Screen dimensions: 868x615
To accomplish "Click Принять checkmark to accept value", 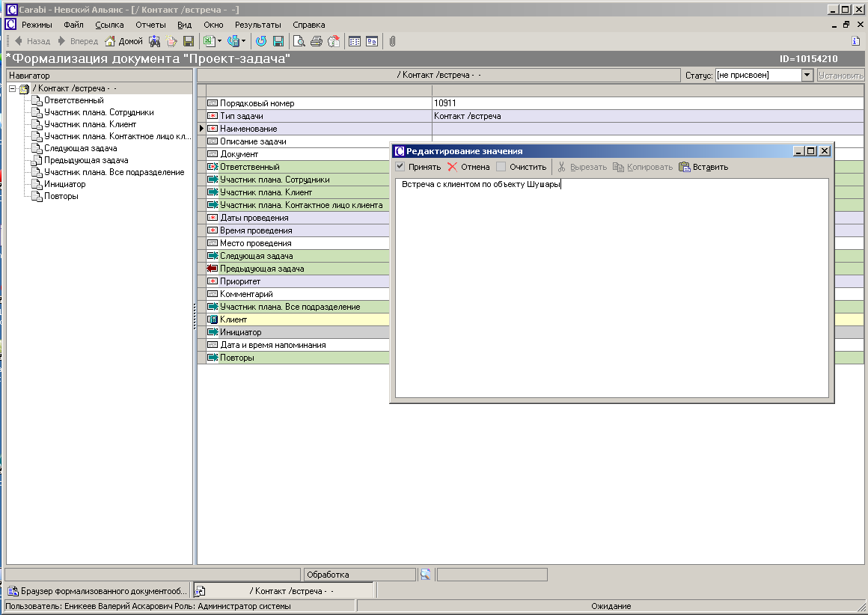I will point(418,167).
